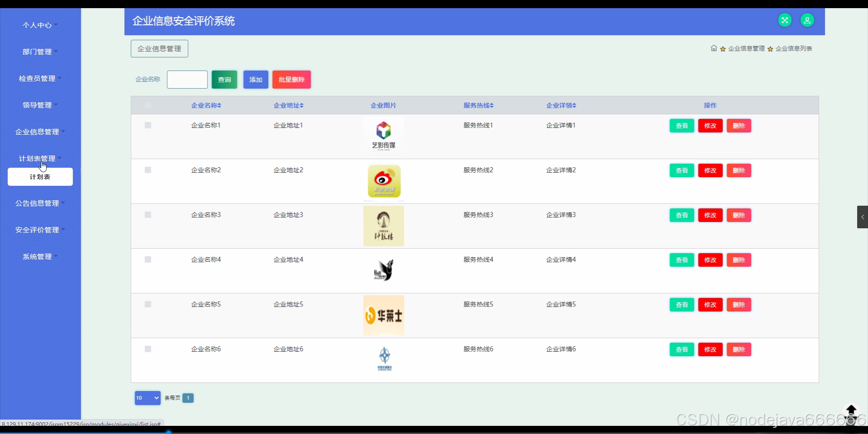Click 删除 for 企业名称2
This screenshot has height=434, width=868.
[x=739, y=170]
